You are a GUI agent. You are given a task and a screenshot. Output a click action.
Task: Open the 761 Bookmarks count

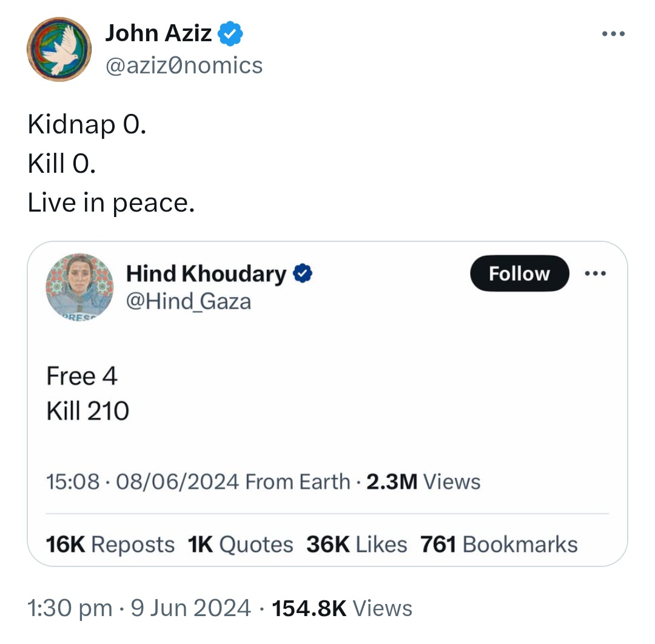pyautogui.click(x=499, y=545)
